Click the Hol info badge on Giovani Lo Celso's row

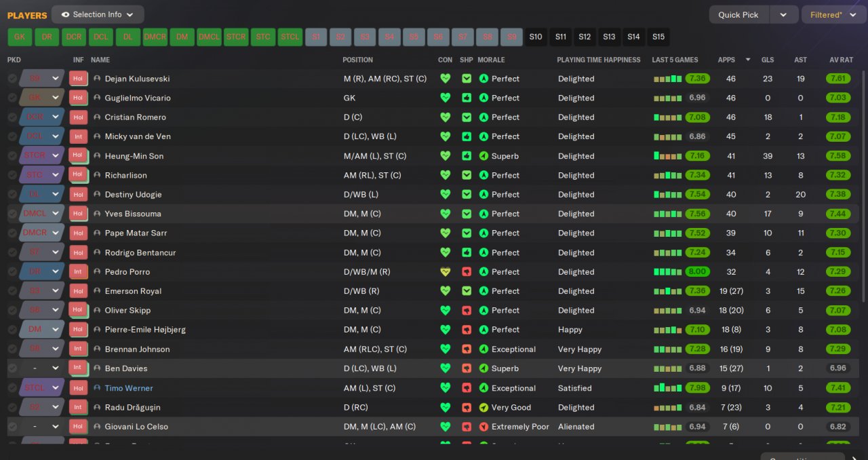coord(78,427)
